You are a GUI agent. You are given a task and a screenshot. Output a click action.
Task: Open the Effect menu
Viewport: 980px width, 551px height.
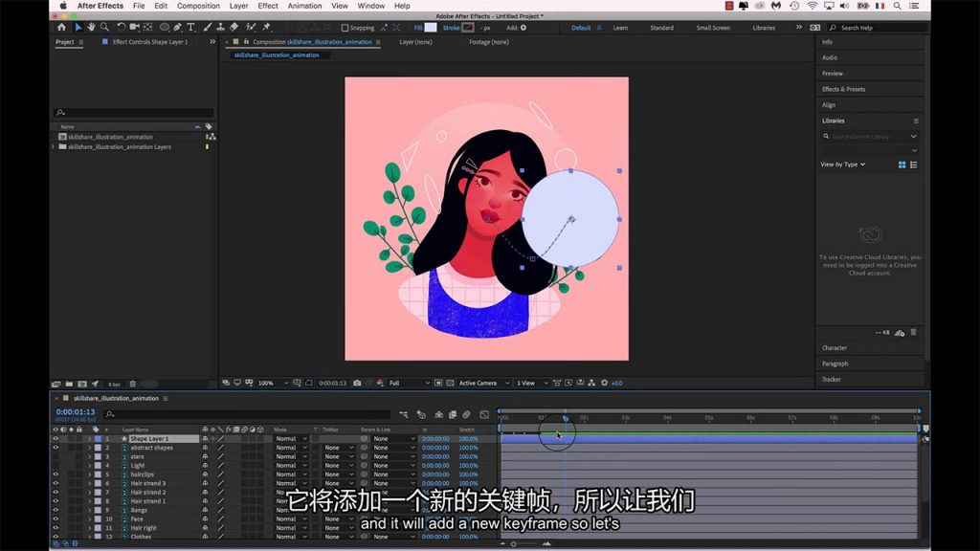268,6
